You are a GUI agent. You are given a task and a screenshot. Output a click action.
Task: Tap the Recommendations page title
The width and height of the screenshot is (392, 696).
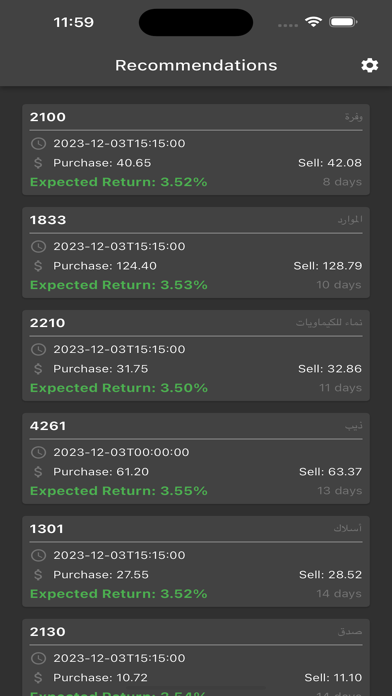(x=196, y=65)
